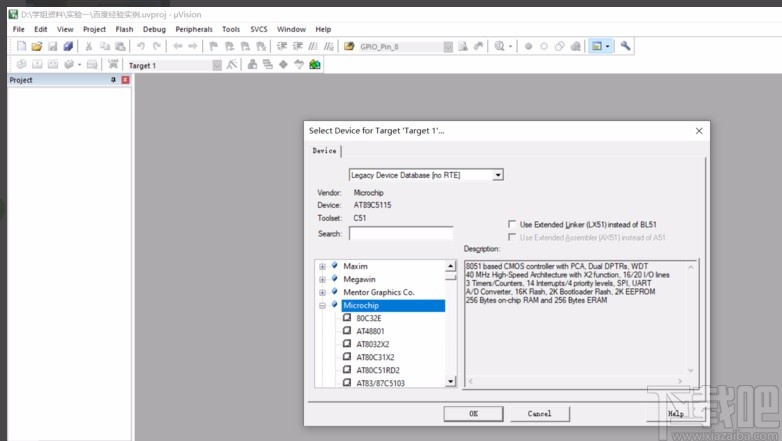Kill all breakpoints icon
This screenshot has height=441, width=782.
(575, 46)
